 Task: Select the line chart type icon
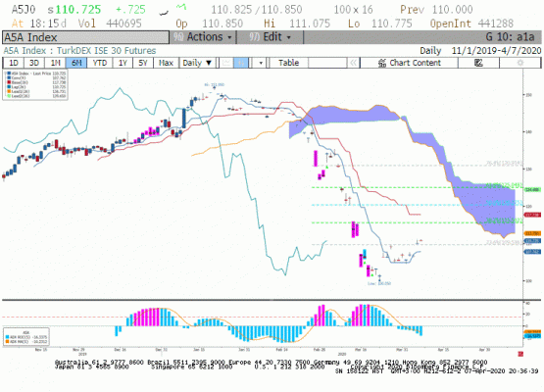226,63
